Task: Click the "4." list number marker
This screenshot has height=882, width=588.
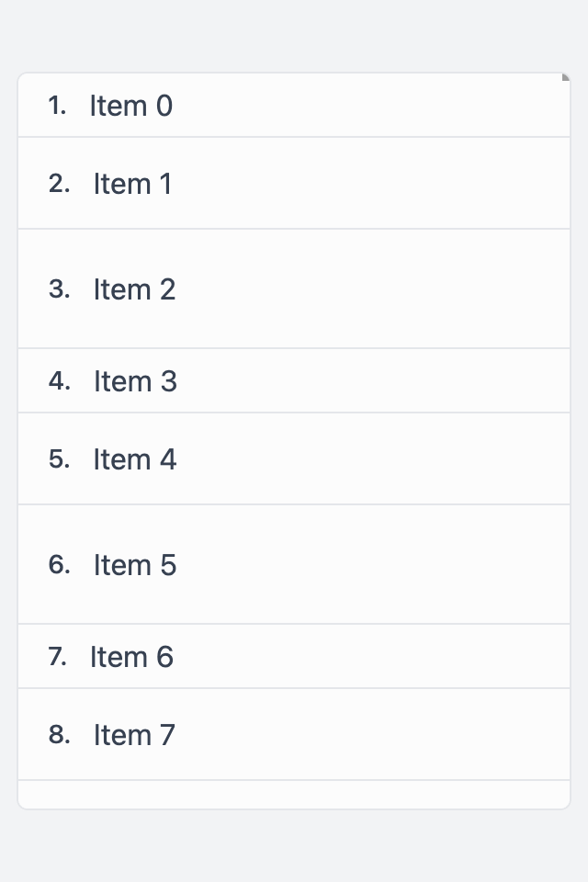Action: (59, 380)
